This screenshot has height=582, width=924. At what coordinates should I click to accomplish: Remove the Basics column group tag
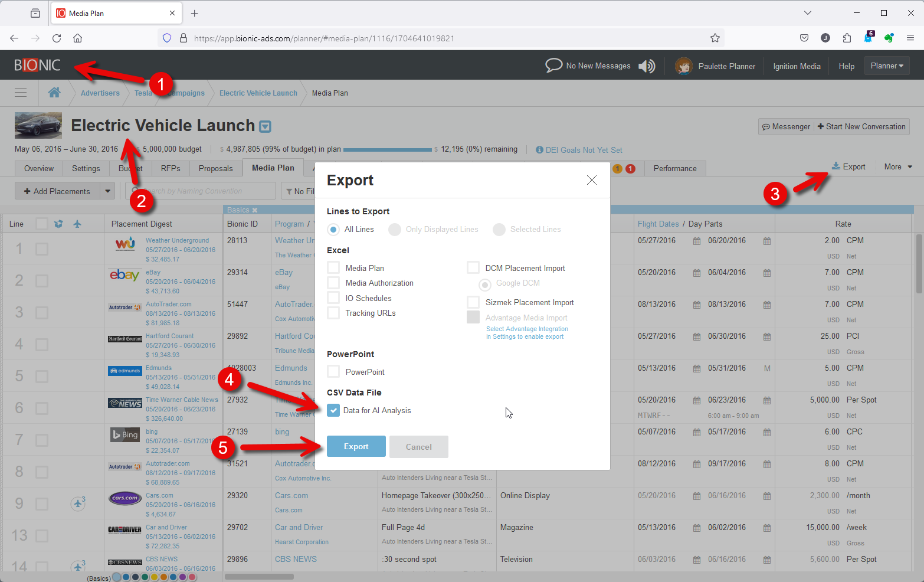click(x=255, y=210)
